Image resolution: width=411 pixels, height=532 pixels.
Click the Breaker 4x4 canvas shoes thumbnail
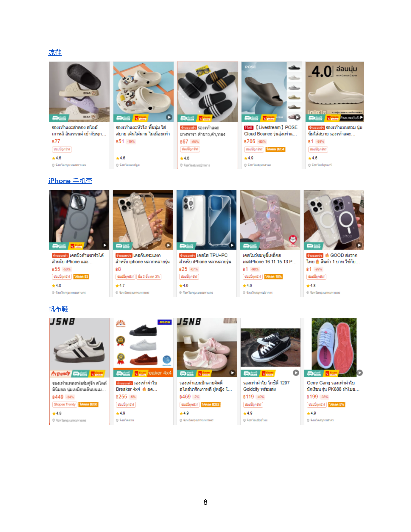(143, 347)
